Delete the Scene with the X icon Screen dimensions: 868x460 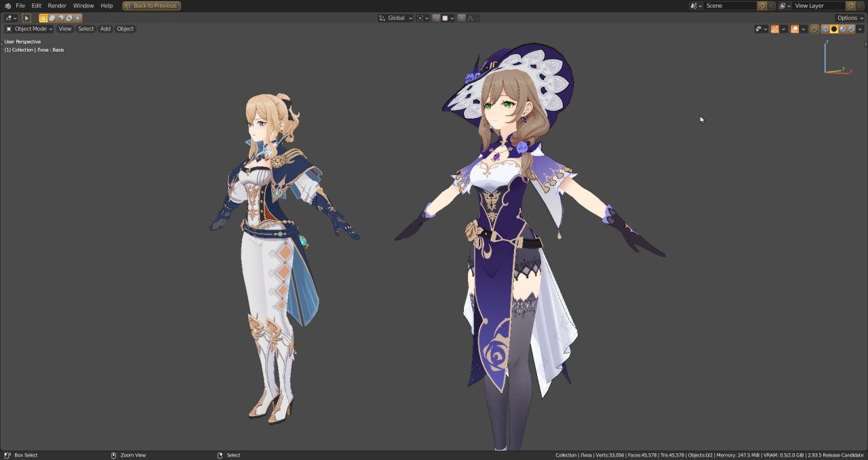(771, 5)
